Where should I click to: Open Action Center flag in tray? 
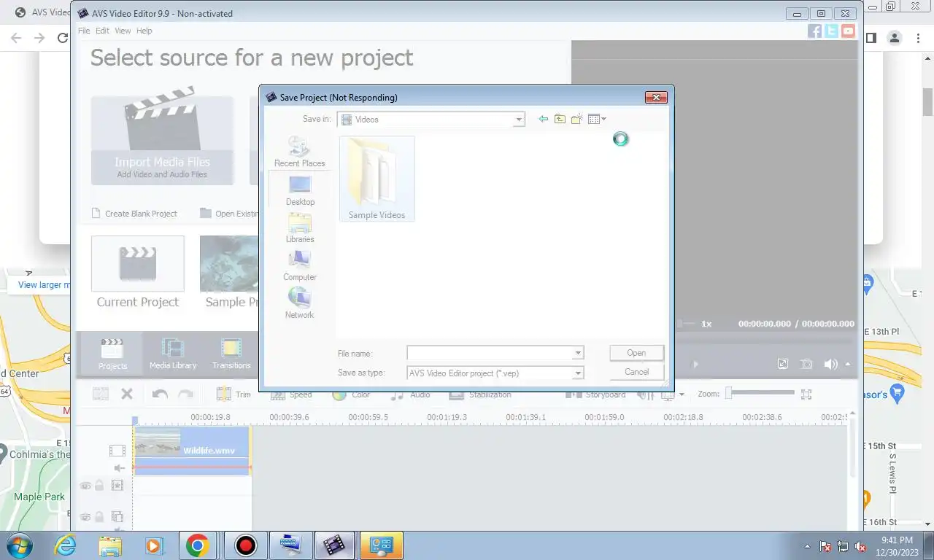point(825,546)
